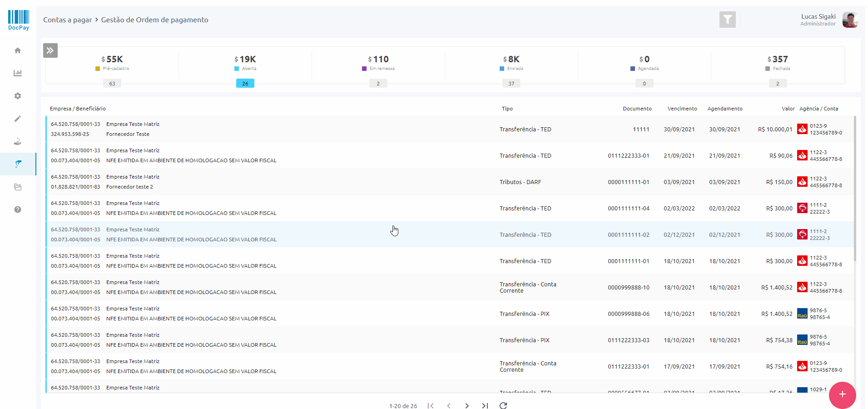868x409 pixels.
Task: Click document number 0111222333-01 due 21/09/2021
Action: (x=628, y=155)
